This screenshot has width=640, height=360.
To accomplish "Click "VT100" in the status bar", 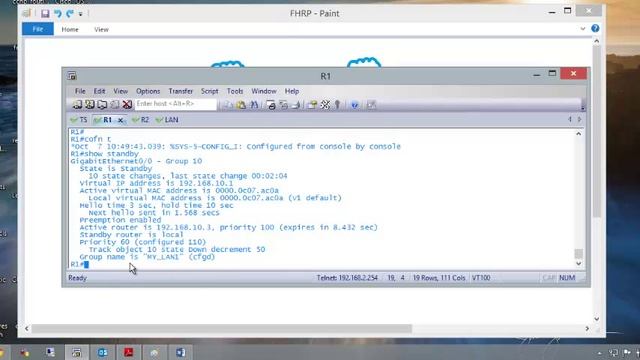I will [x=481, y=278].
